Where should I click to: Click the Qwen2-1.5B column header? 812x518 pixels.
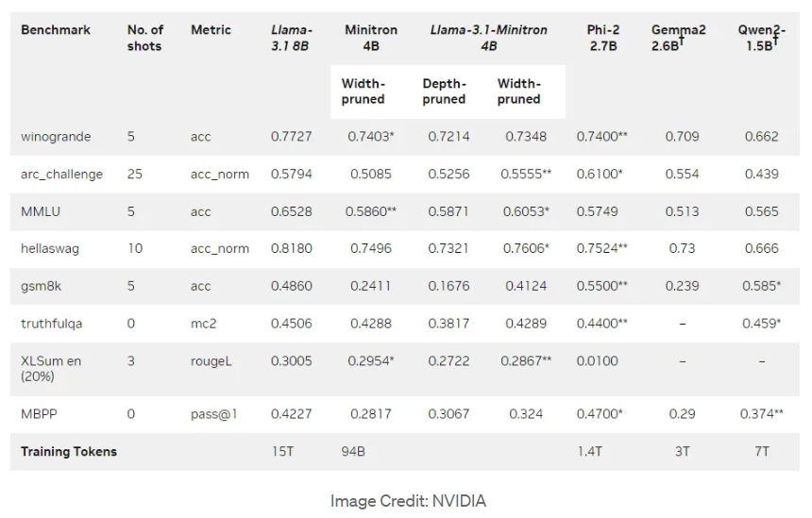click(762, 38)
